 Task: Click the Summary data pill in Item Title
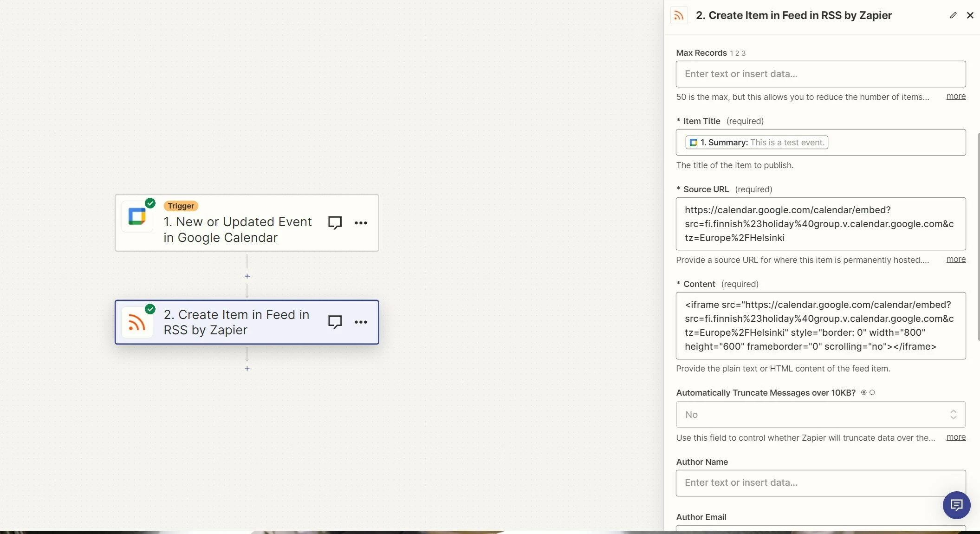(x=757, y=142)
